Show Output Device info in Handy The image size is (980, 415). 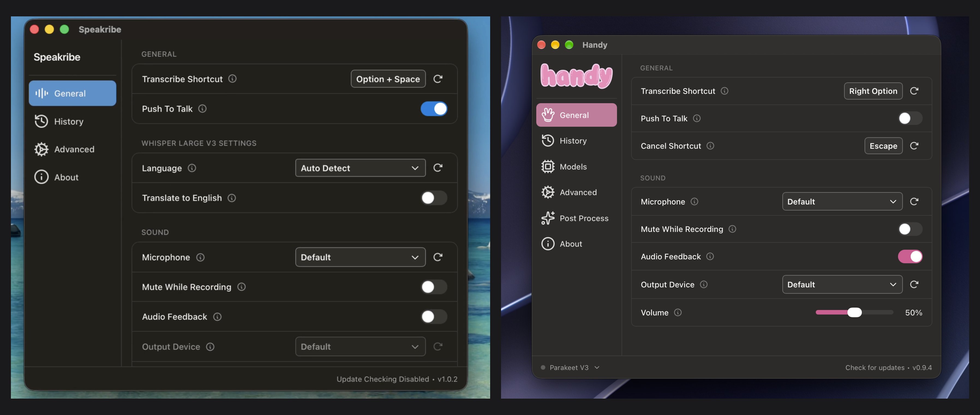704,284
